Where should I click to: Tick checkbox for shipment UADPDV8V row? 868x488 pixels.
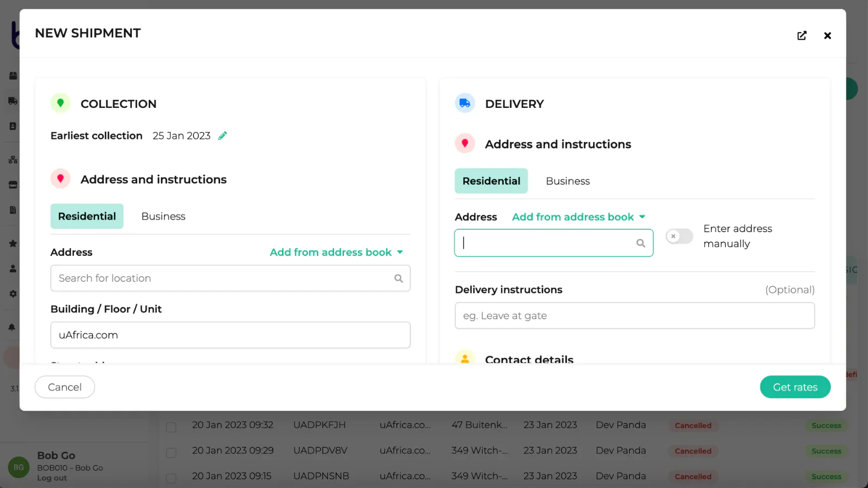click(171, 452)
